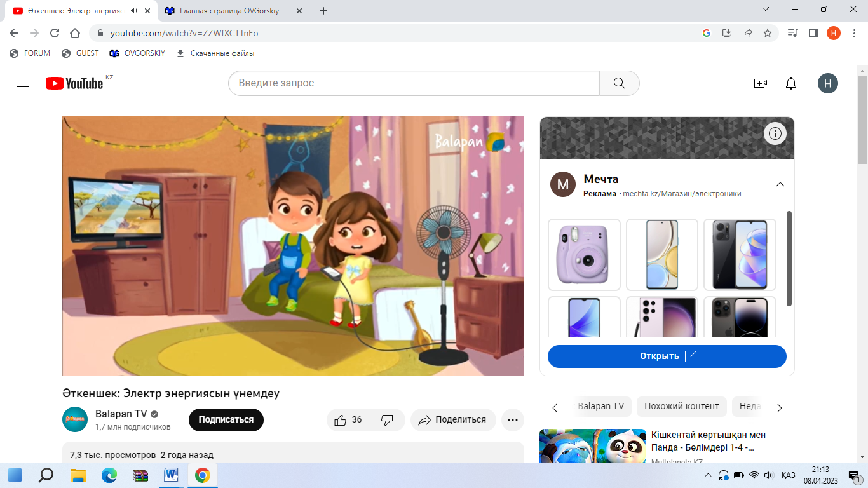Open the Chrome home page button

(x=75, y=33)
